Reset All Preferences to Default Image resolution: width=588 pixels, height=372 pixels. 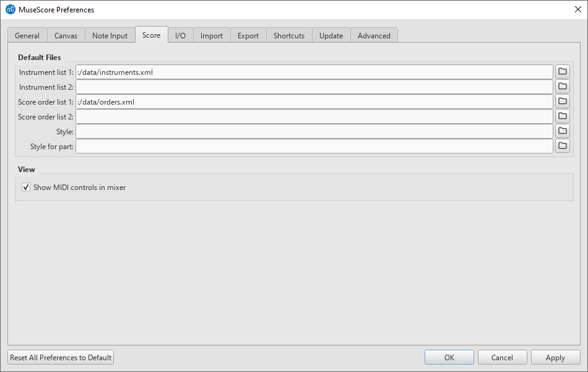[x=61, y=357]
